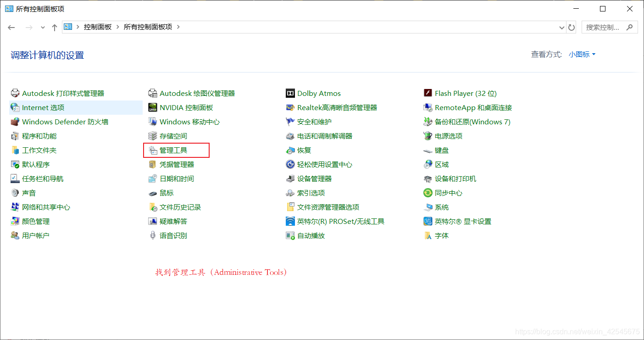This screenshot has width=644, height=340.
Task: Open the 语音识别 microphone icon
Action: (153, 236)
